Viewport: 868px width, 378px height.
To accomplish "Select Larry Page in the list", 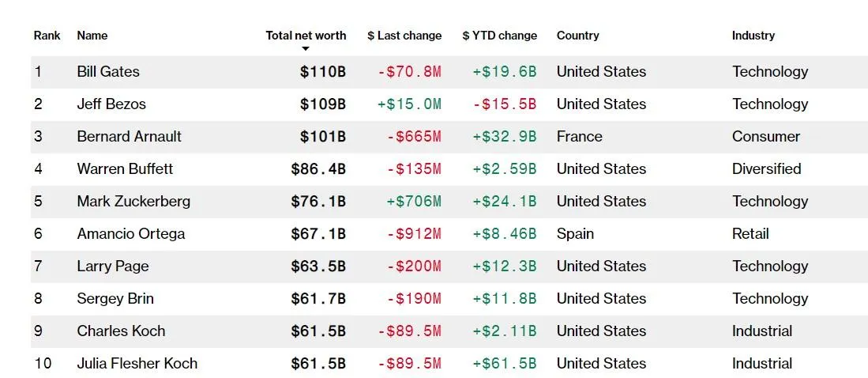I will click(113, 266).
